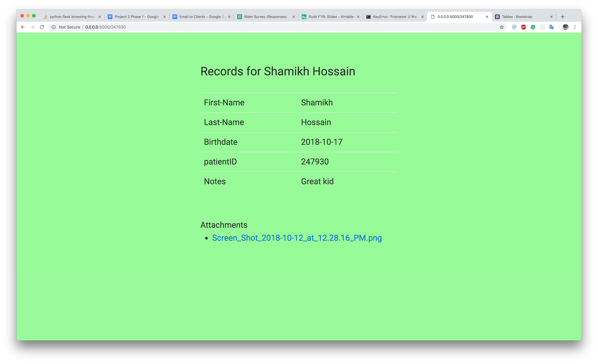Viewport: 598px width, 364px height.
Task: Close the Email to Clients tab
Action: point(229,17)
